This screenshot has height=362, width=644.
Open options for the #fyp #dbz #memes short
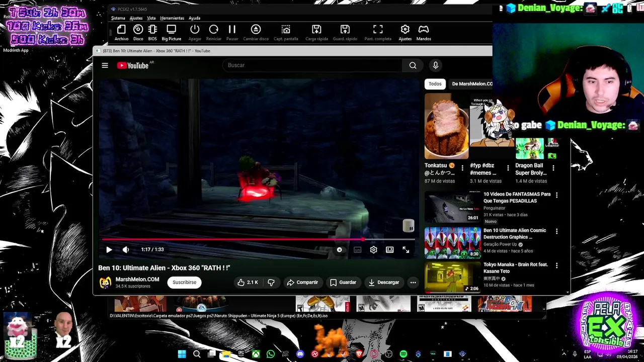coord(508,168)
